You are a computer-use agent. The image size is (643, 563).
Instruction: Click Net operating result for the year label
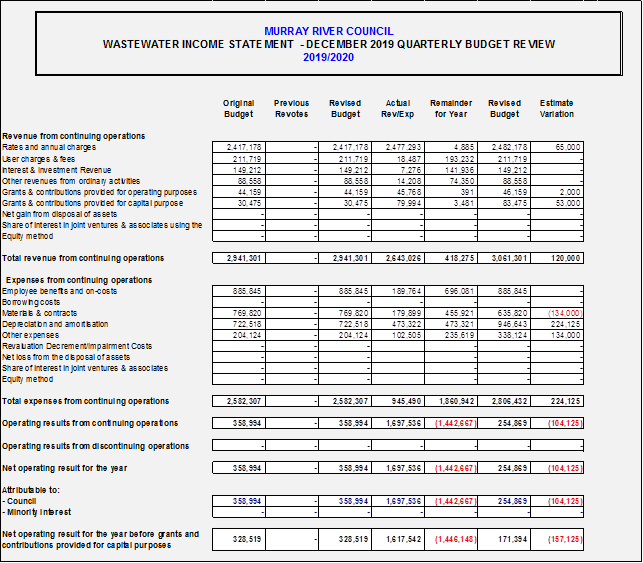click(64, 468)
